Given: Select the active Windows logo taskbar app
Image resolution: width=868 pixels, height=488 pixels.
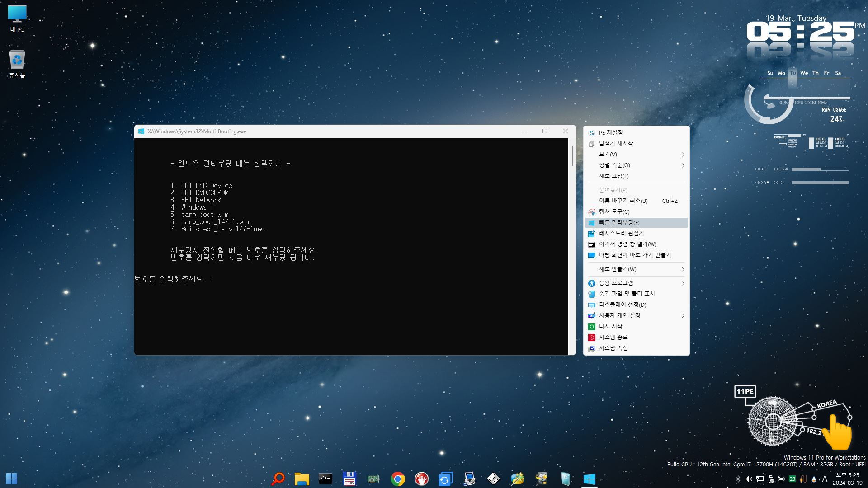Looking at the screenshot, I should (x=589, y=479).
